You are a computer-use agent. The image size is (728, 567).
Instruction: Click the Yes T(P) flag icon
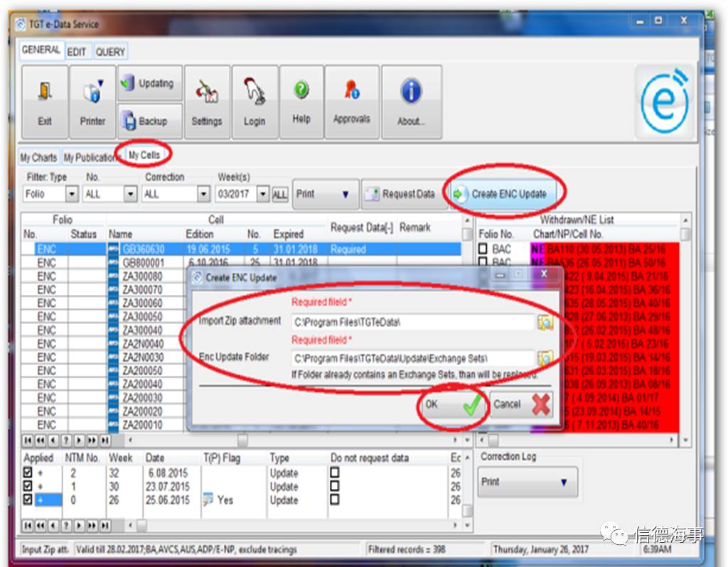[208, 499]
